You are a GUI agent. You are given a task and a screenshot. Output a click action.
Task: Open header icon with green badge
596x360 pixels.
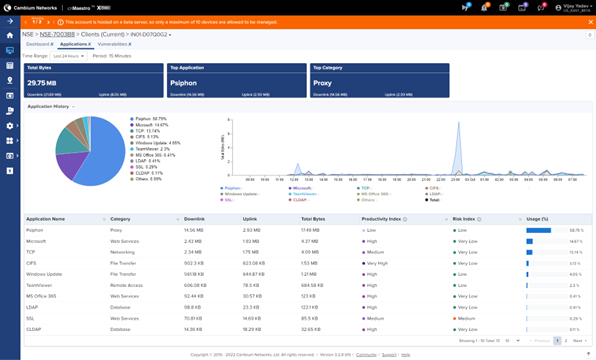point(503,8)
